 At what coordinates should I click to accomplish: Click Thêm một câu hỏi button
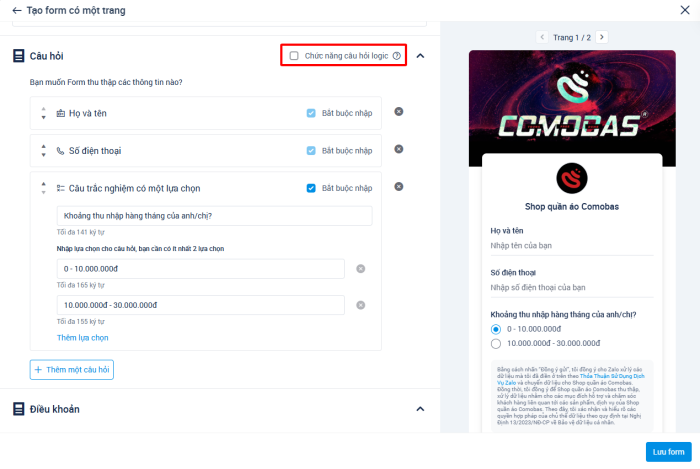pos(73,370)
